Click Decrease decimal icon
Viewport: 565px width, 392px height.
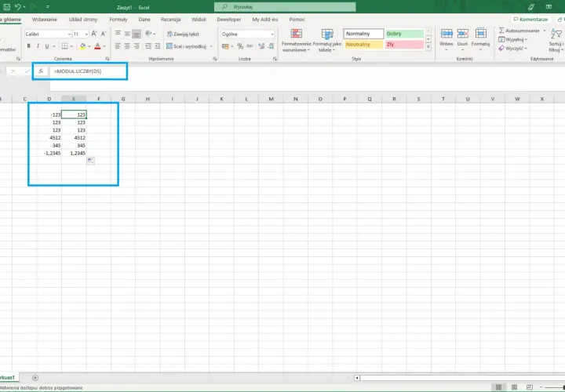pos(271,46)
